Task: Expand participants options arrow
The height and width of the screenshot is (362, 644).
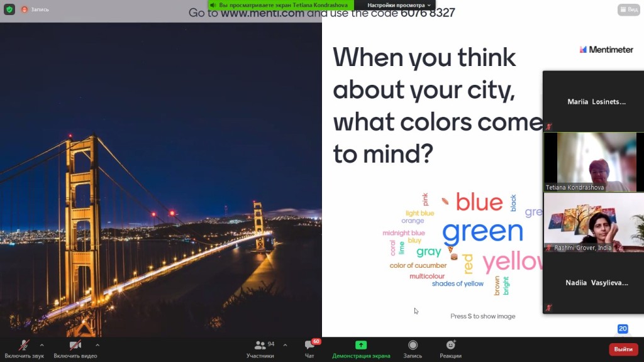Action: (285, 345)
